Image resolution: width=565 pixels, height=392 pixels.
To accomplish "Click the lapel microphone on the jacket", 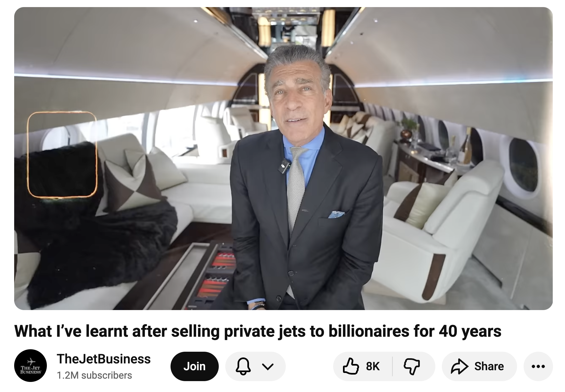I will pos(284,166).
